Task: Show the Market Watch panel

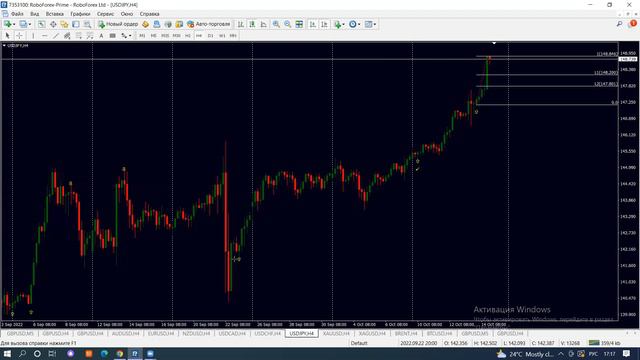Action: (42, 24)
